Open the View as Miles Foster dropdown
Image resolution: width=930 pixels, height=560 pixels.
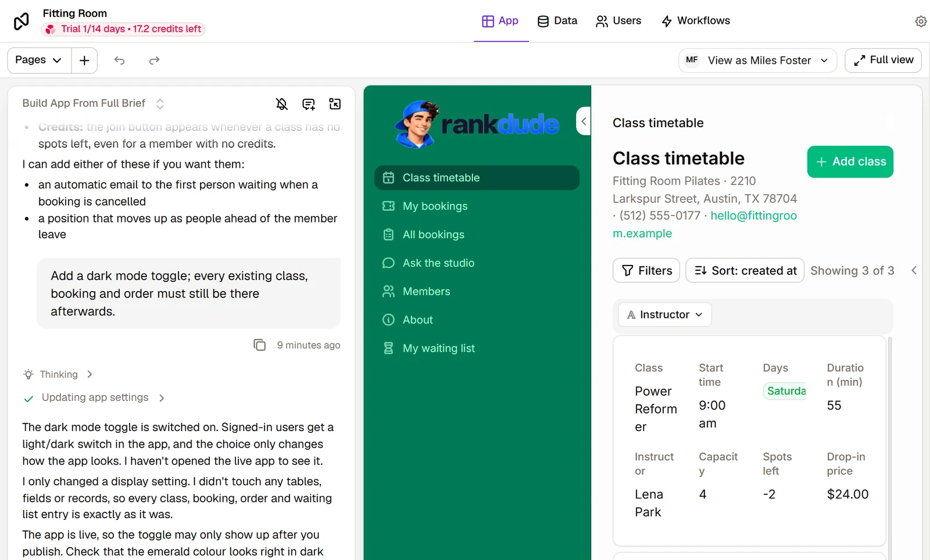pyautogui.click(x=758, y=60)
